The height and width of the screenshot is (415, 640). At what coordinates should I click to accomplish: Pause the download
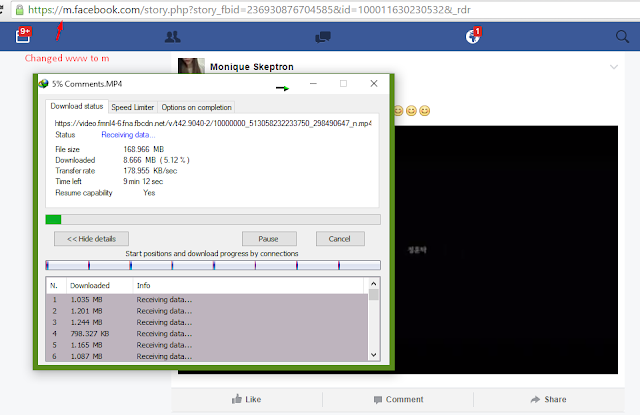[x=269, y=239]
